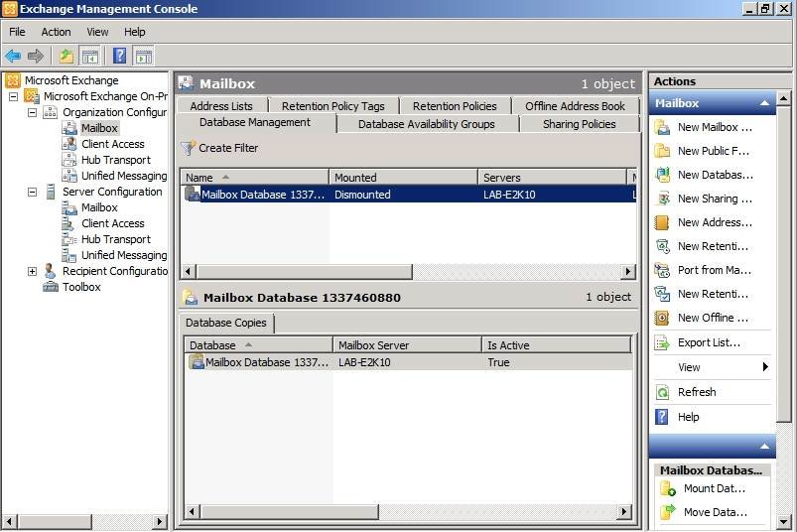This screenshot has height=532, width=797.
Task: Open the Help menu
Action: [135, 32]
